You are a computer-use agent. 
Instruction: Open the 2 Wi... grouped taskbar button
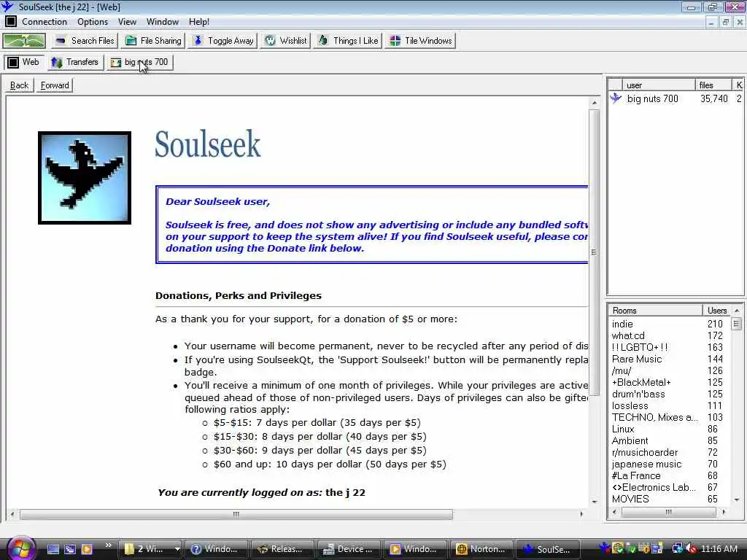click(150, 549)
